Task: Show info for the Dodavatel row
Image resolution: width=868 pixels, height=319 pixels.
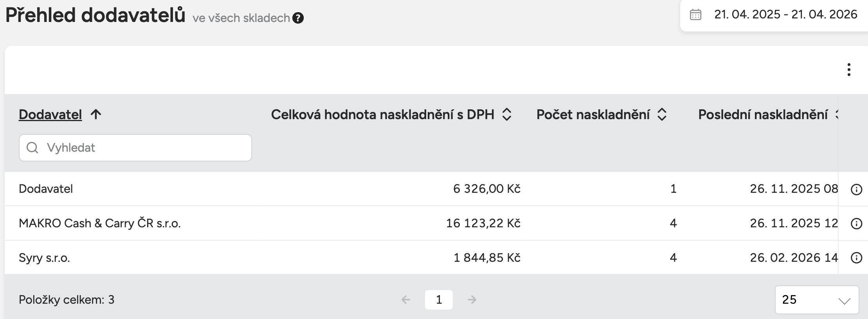Action: tap(856, 190)
